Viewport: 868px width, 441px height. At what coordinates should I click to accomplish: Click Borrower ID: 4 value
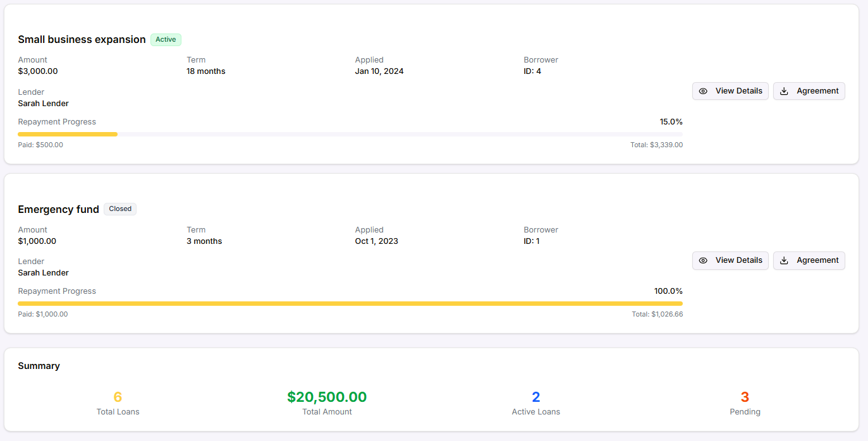[x=532, y=71]
